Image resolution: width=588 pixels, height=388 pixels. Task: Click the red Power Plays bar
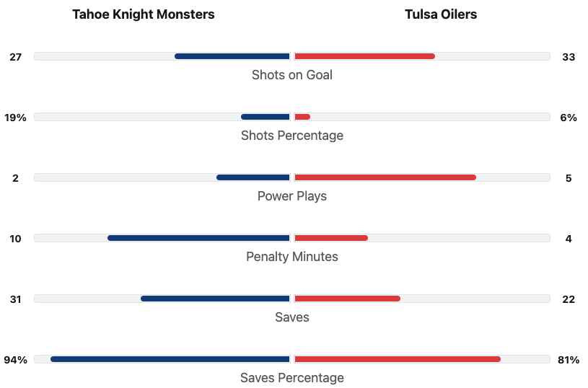pyautogui.click(x=385, y=177)
